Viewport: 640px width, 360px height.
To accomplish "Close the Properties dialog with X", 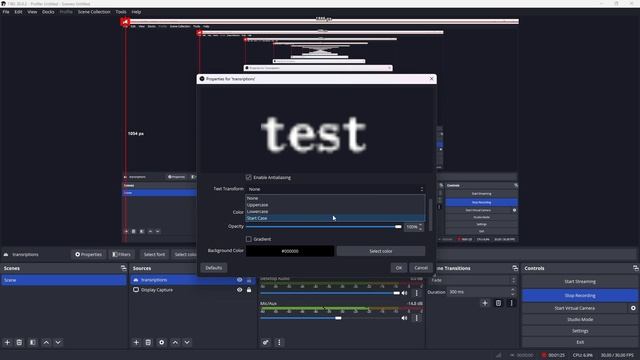I will click(431, 78).
